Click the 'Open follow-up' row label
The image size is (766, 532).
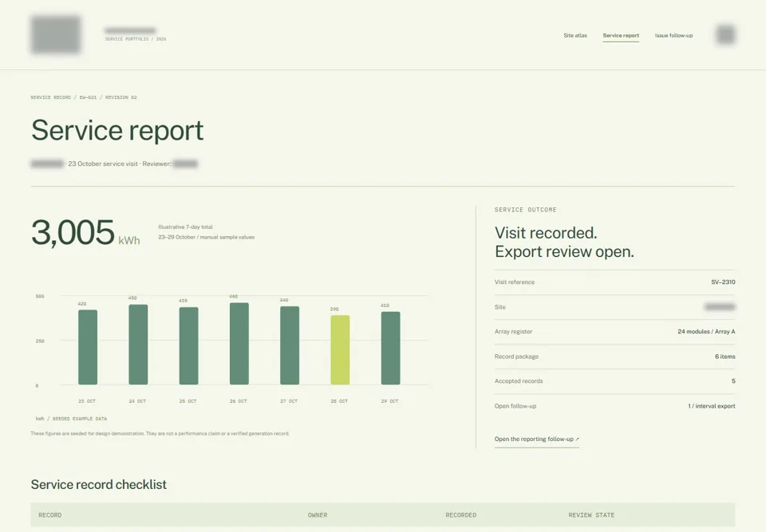pos(515,406)
